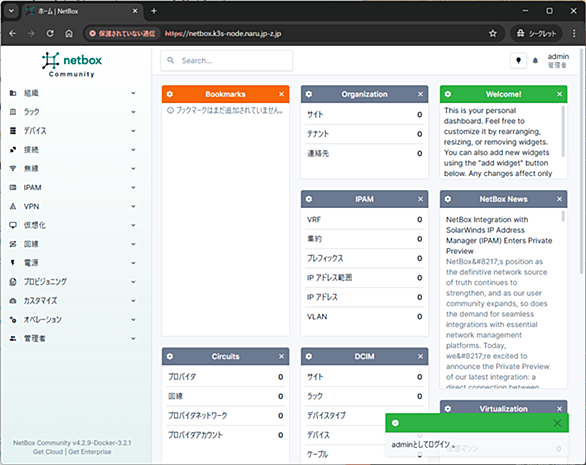Dismiss the green login notification toast
586x465 pixels.
pyautogui.click(x=557, y=423)
